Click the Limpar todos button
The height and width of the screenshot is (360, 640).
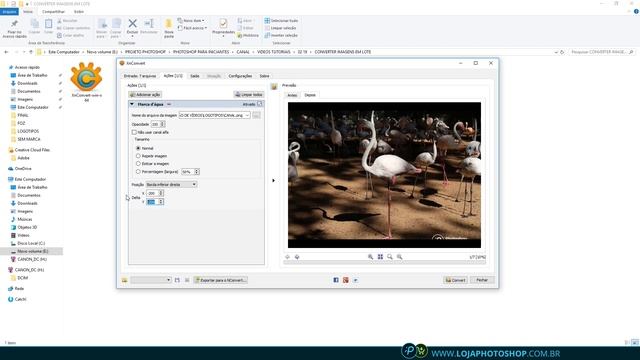point(249,95)
